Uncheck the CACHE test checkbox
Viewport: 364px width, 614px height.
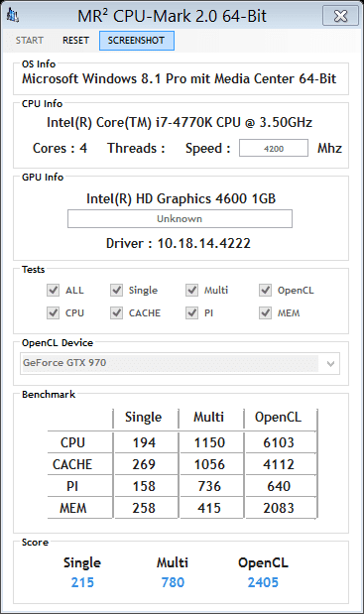tap(116, 312)
